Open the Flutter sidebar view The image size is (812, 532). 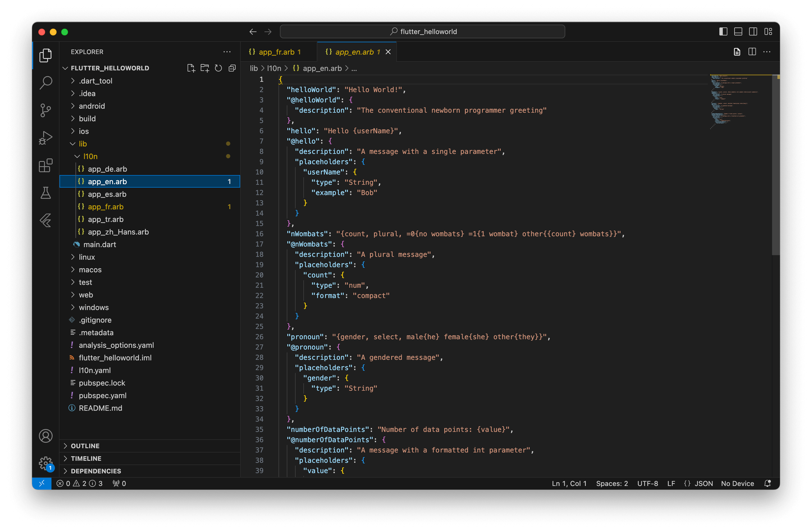click(x=45, y=221)
